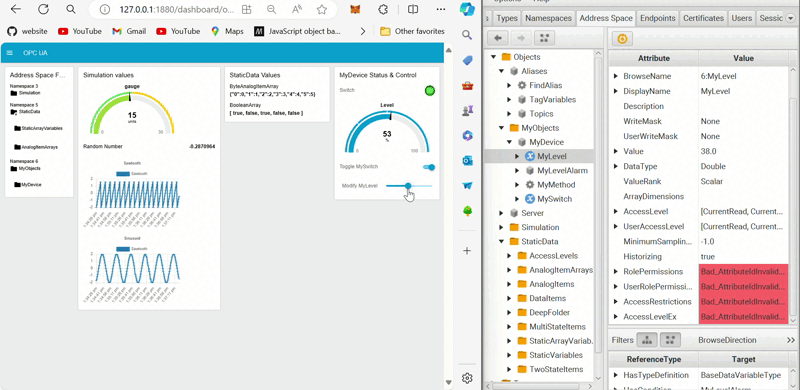
Task: Switch to the Endpoints tab
Action: click(x=658, y=18)
